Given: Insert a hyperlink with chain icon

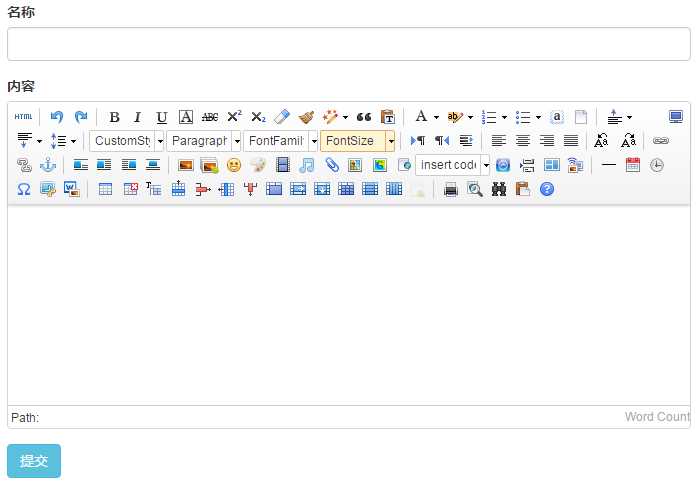Looking at the screenshot, I should tap(661, 141).
